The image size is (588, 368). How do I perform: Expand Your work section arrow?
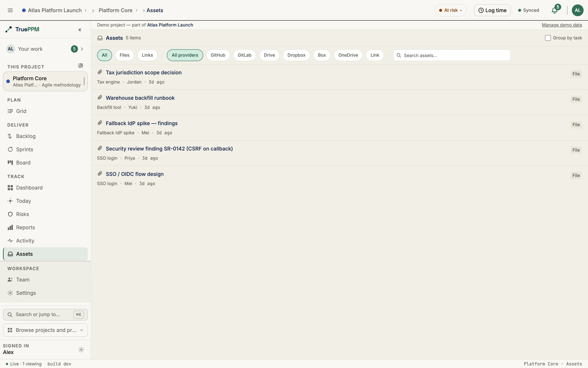[82, 49]
